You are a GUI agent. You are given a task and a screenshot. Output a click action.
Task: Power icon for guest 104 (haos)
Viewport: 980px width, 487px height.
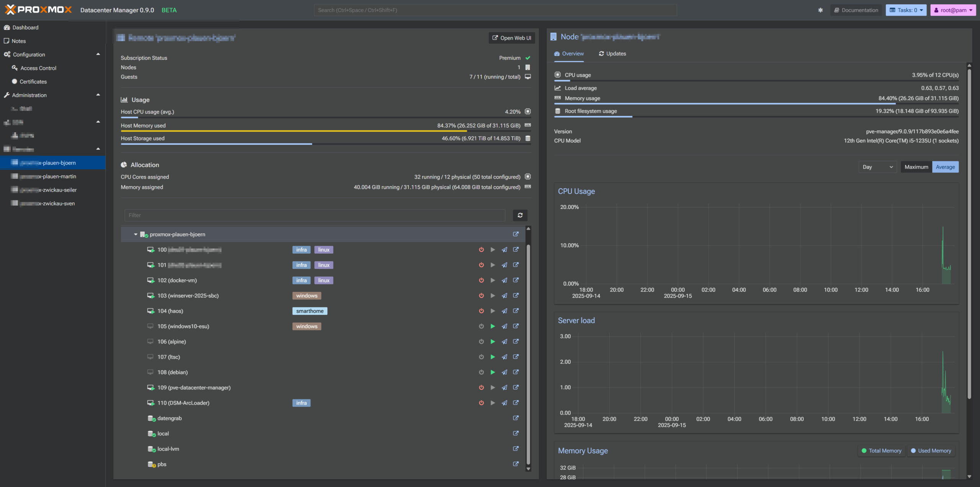[481, 311]
